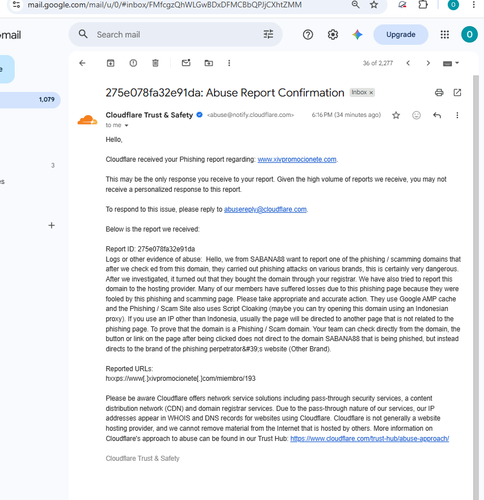Open the Google Account avatar menu
484x500 pixels.
[x=469, y=34]
